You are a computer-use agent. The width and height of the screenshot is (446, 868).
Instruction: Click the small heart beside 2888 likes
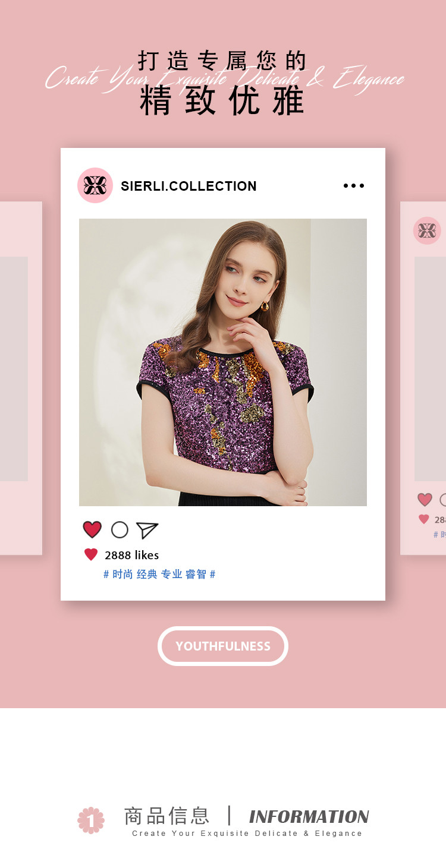point(91,555)
